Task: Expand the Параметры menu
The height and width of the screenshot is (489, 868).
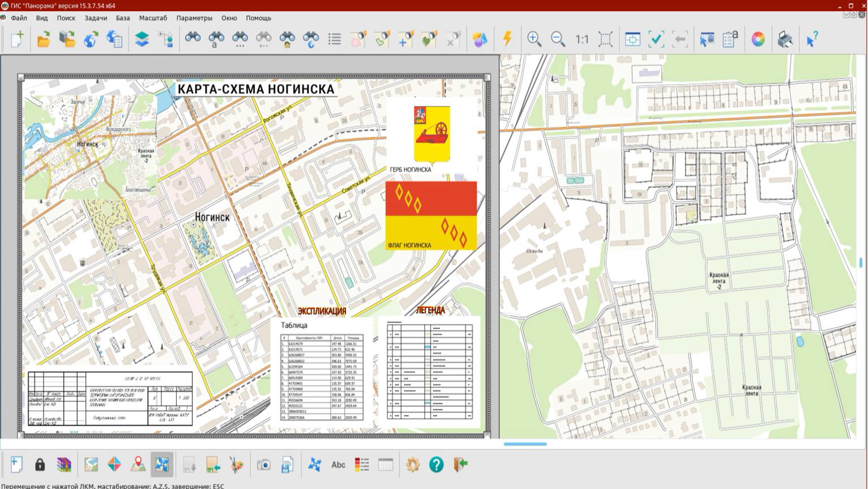Action: click(194, 18)
